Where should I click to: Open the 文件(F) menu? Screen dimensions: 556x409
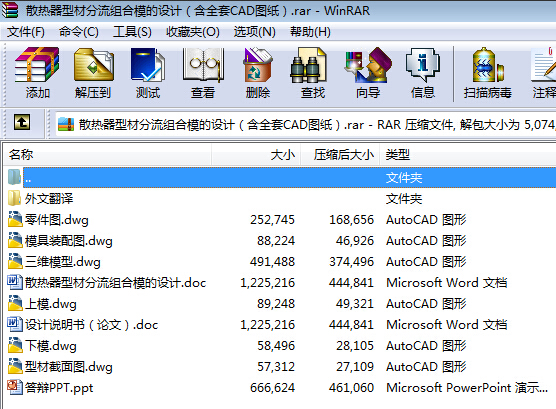(26, 32)
